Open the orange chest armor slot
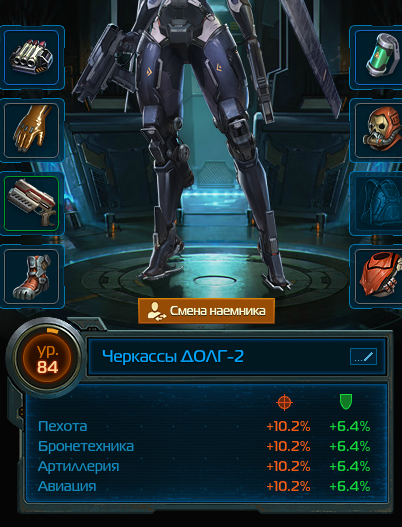Screen dimensions: 402x527 coord(378,276)
